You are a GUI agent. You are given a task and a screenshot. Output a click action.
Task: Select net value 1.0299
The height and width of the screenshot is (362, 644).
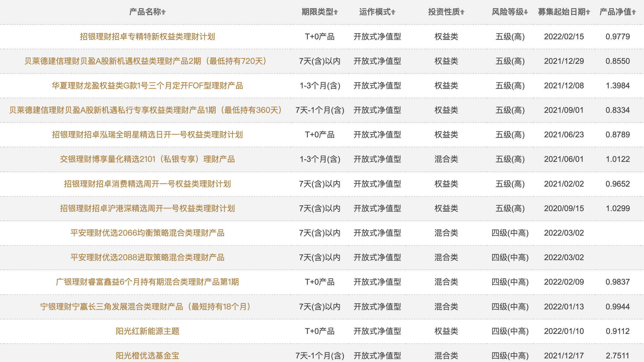click(x=618, y=208)
